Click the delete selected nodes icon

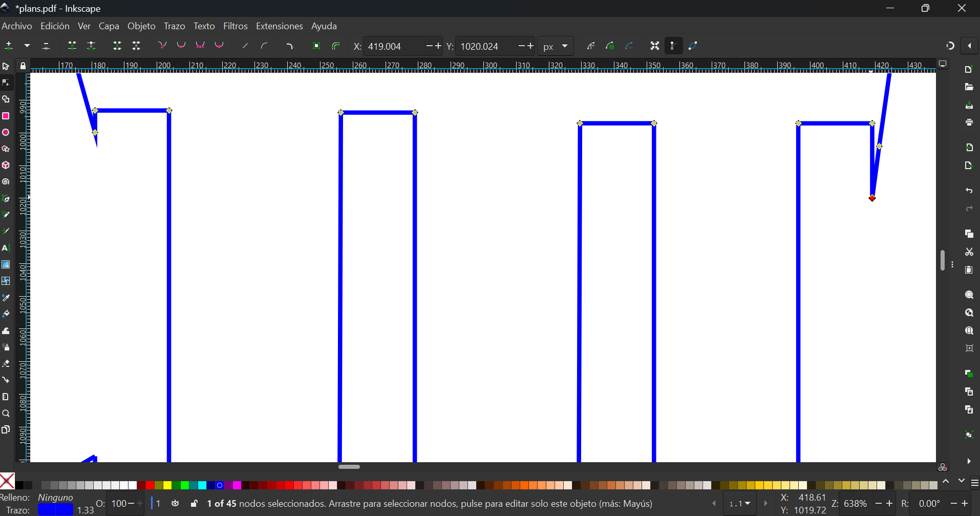point(46,46)
